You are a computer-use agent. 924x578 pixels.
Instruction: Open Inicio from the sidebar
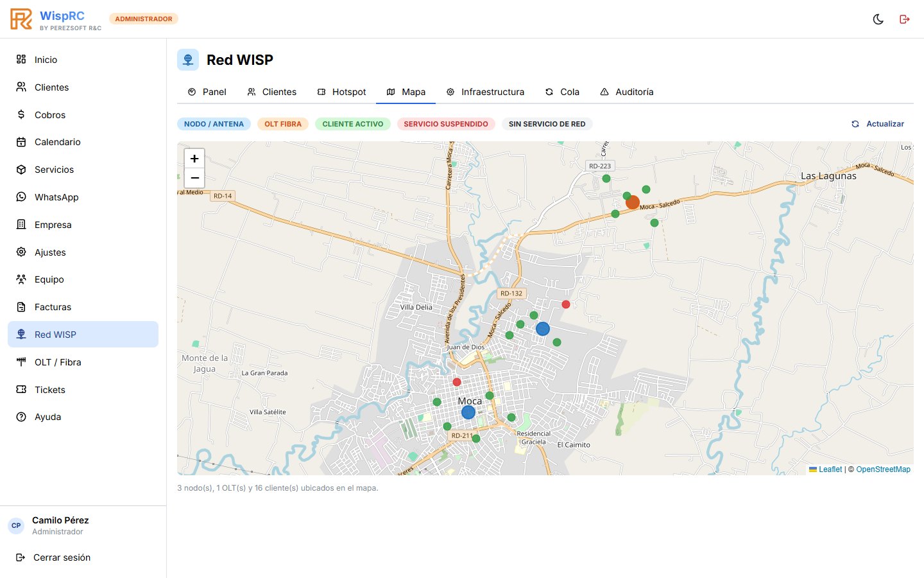[x=83, y=60]
